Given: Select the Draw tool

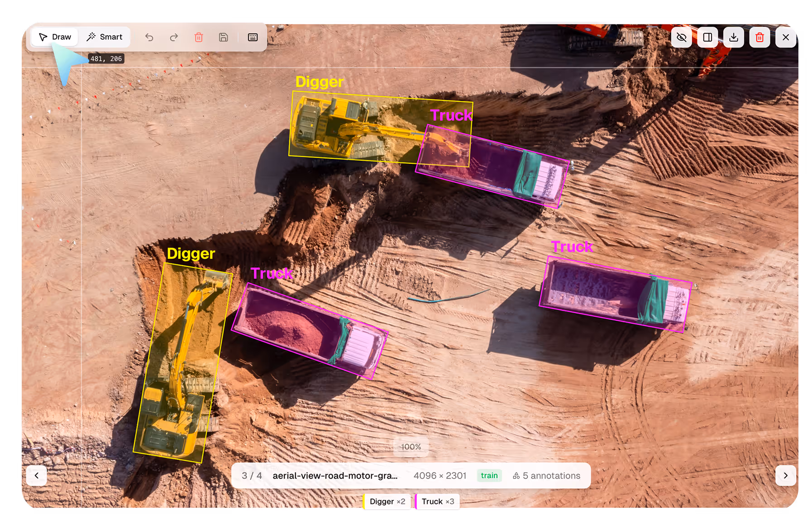Looking at the screenshot, I should [54, 37].
